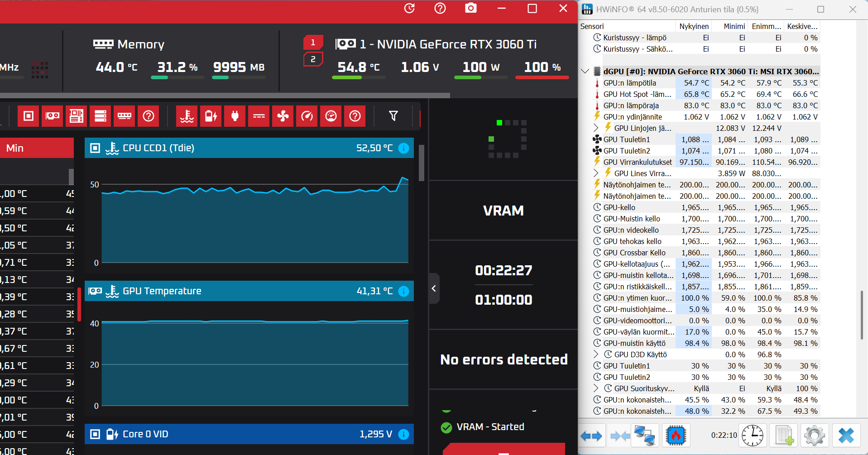The image size is (868, 455).
Task: Toggle the voltage (battery) sensor filter
Action: tap(211, 116)
